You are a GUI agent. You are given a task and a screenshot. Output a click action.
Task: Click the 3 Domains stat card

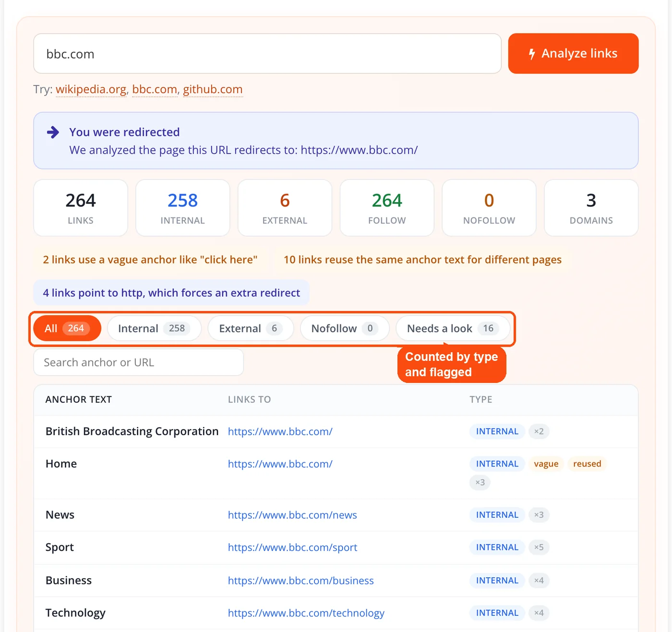(x=591, y=208)
